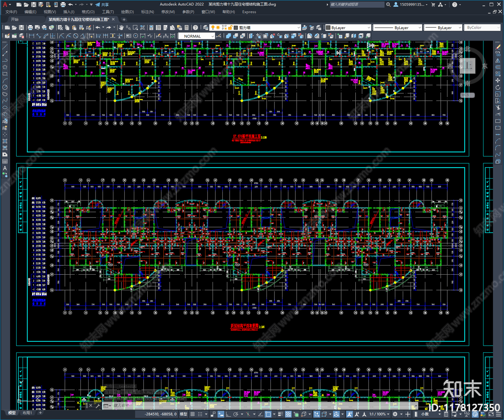This screenshot has height=420, width=504.
Task: Click the Layer Previous icon
Action: [312, 28]
